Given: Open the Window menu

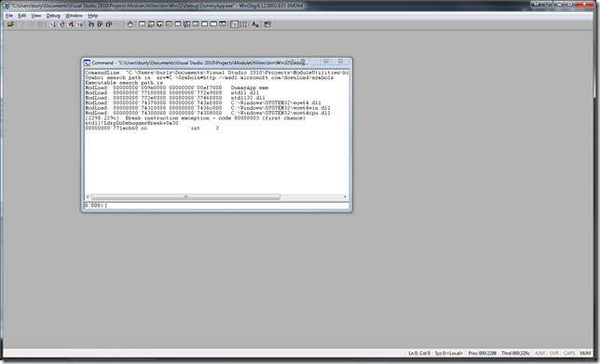Looking at the screenshot, I should [74, 16].
